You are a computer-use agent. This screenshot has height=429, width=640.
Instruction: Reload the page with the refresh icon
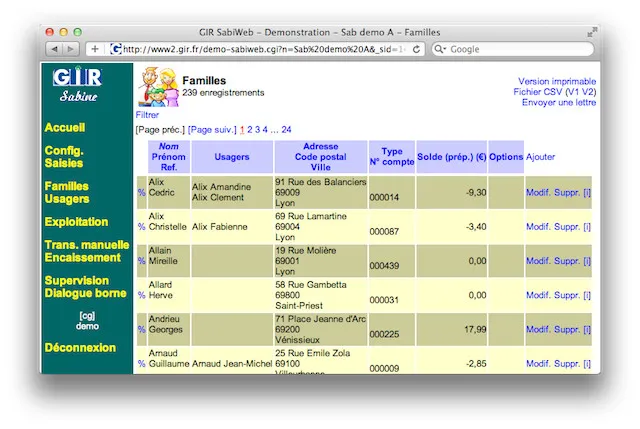click(x=416, y=49)
